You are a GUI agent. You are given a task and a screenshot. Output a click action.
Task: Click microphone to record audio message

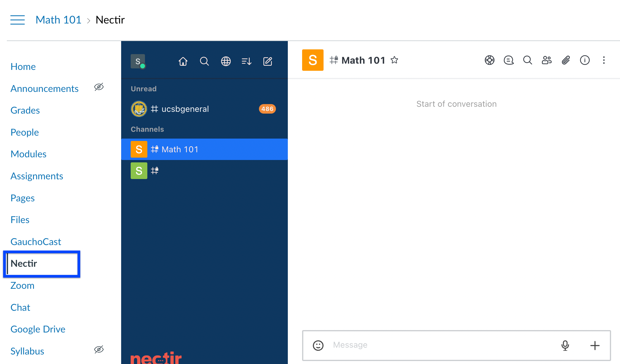pyautogui.click(x=565, y=345)
